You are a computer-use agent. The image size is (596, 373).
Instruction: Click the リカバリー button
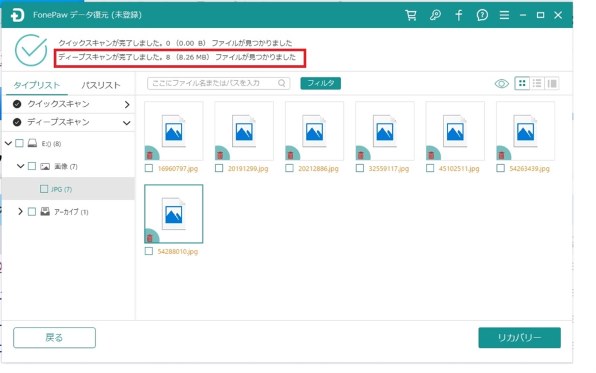coord(520,338)
